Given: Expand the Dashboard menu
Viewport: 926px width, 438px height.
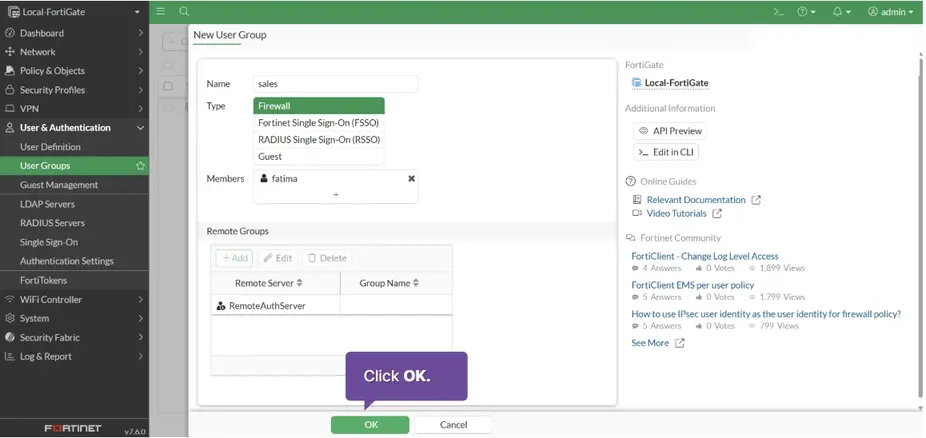Looking at the screenshot, I should pos(74,33).
